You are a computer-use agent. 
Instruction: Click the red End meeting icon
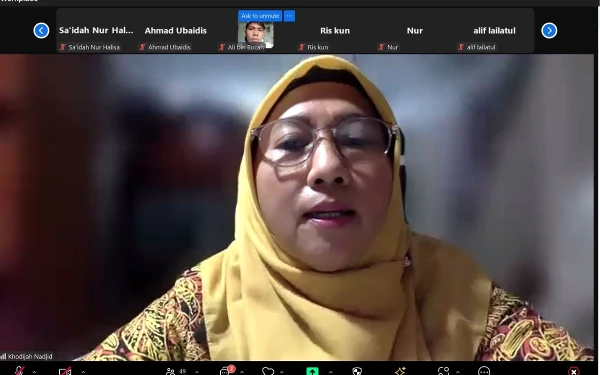coord(573,371)
